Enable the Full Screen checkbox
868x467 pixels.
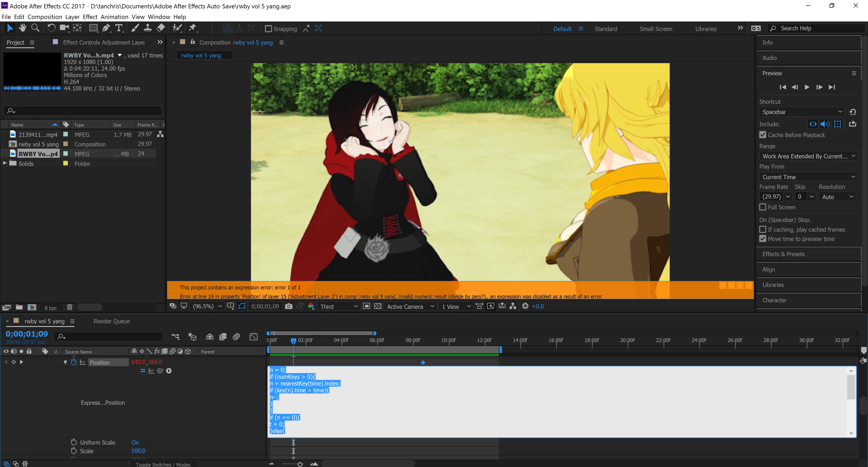pyautogui.click(x=763, y=207)
